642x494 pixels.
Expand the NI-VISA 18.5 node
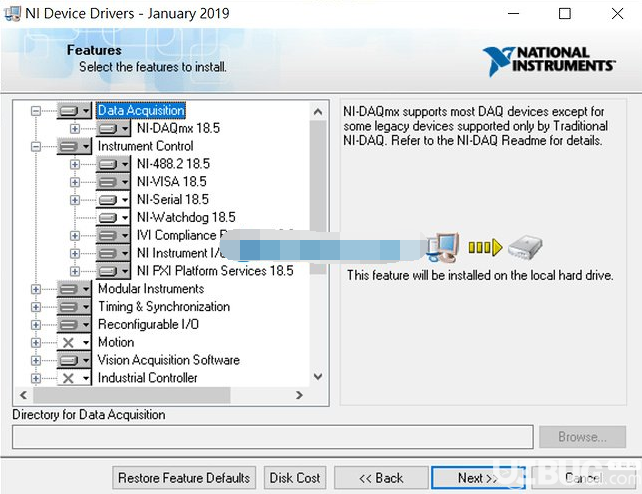[x=75, y=182]
